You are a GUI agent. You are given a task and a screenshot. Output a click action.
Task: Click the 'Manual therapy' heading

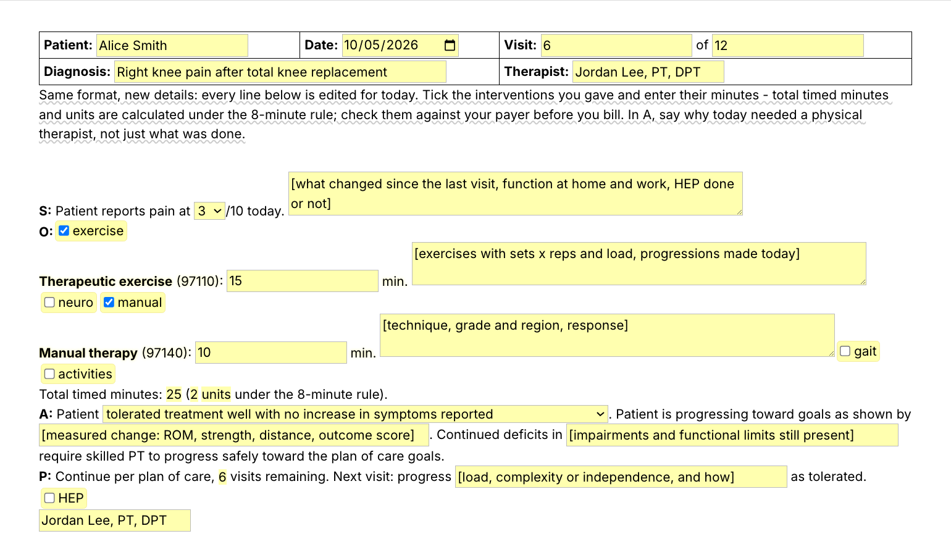[x=88, y=353]
